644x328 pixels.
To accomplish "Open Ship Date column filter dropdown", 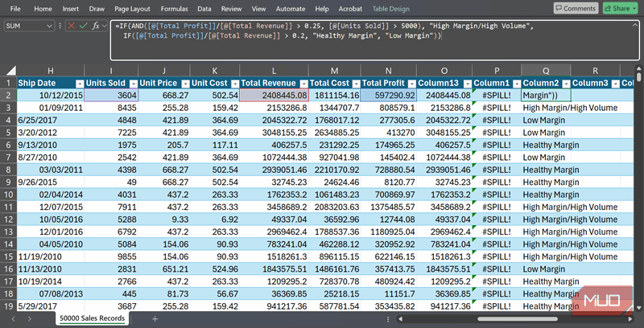I will tap(79, 84).
